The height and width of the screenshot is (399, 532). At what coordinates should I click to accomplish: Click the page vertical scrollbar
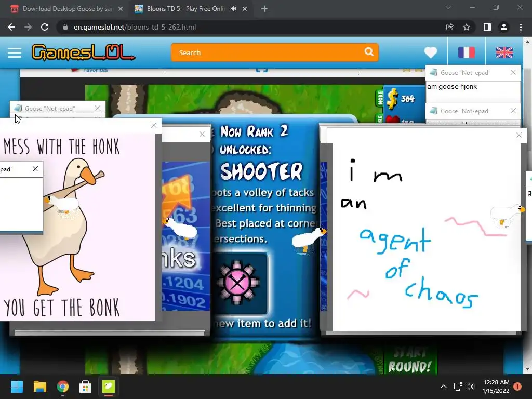click(527, 205)
